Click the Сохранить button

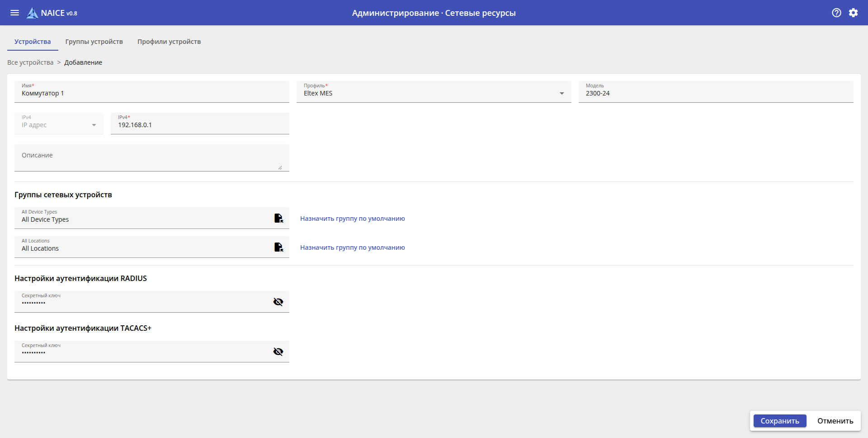tap(780, 421)
